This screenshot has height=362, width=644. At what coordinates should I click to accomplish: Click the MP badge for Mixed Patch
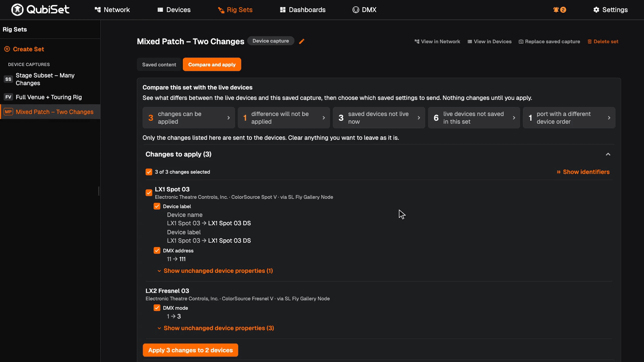point(8,112)
